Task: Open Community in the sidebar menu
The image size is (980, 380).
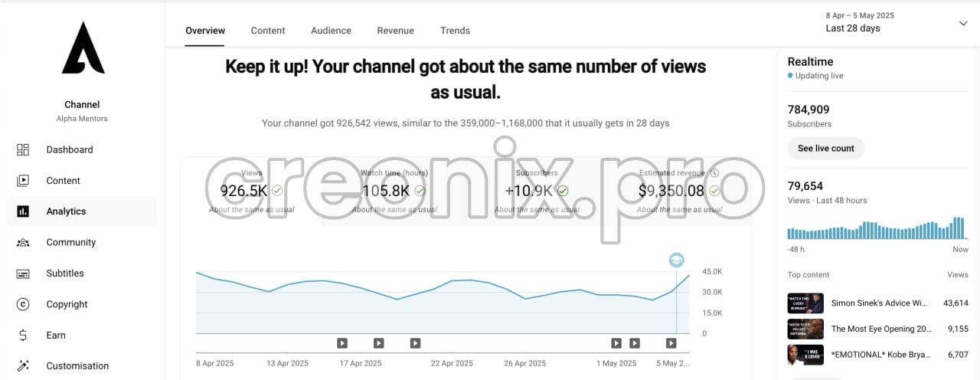Action: pyautogui.click(x=82, y=242)
